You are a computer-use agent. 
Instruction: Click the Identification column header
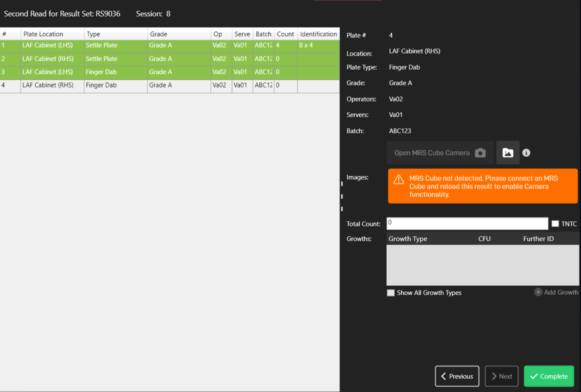tap(318, 34)
